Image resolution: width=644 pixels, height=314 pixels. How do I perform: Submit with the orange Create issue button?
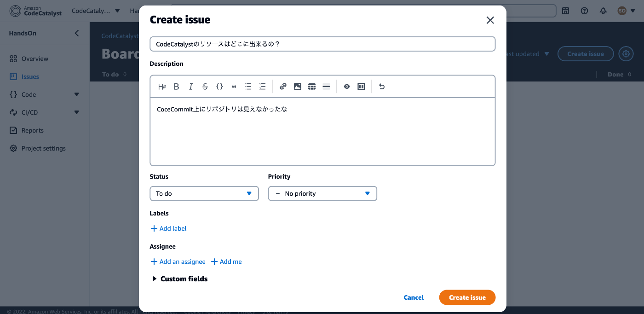pos(467,297)
